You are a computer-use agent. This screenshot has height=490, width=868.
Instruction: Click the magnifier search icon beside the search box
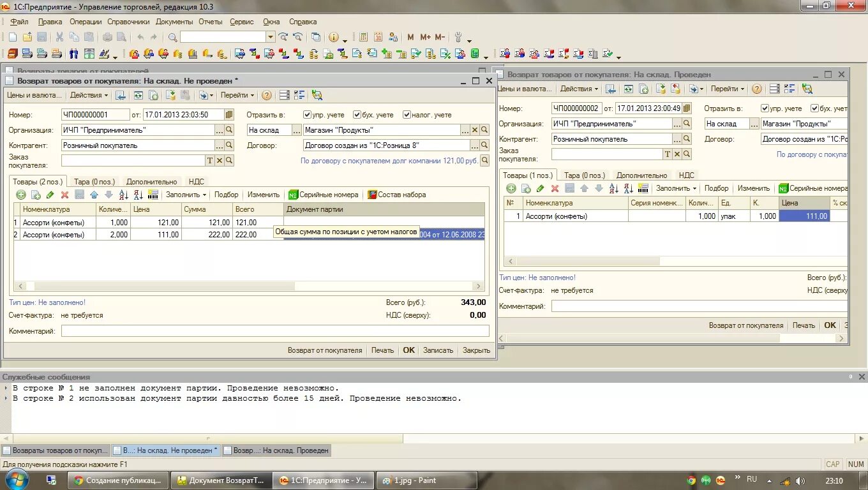coord(172,37)
